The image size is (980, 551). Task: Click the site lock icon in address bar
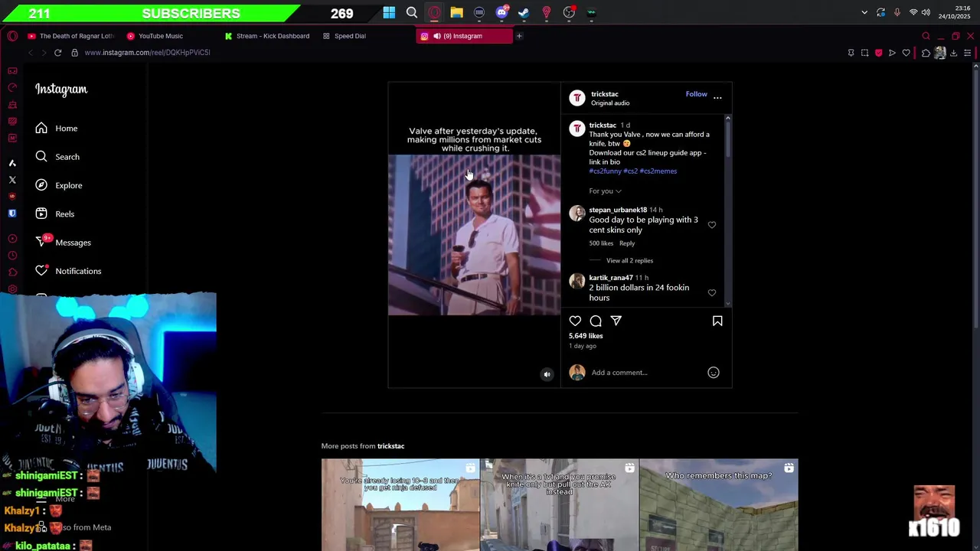click(74, 53)
